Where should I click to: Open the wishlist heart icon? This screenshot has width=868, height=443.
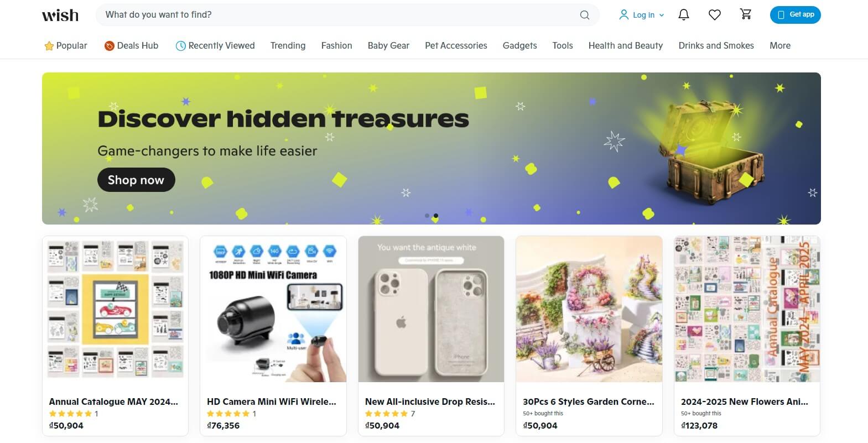(715, 15)
